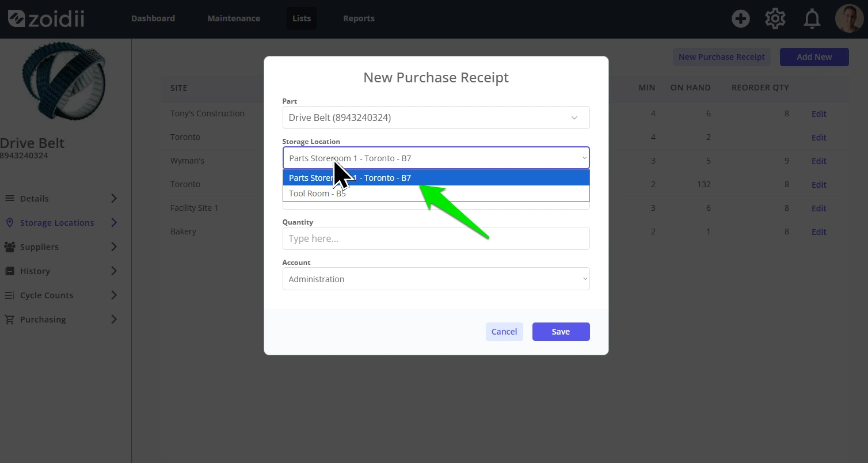Screen dimensions: 868x463
Task: Click the Bakery site cell
Action: pos(183,231)
